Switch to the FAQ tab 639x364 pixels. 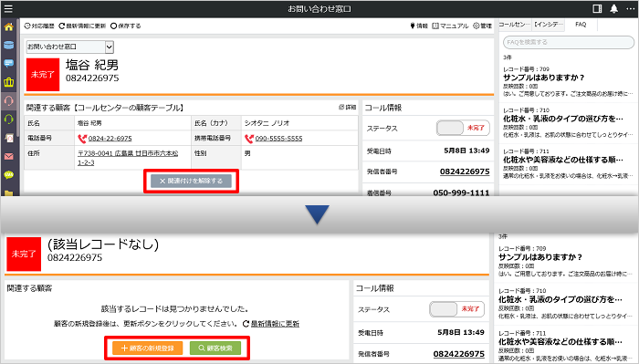(x=581, y=25)
